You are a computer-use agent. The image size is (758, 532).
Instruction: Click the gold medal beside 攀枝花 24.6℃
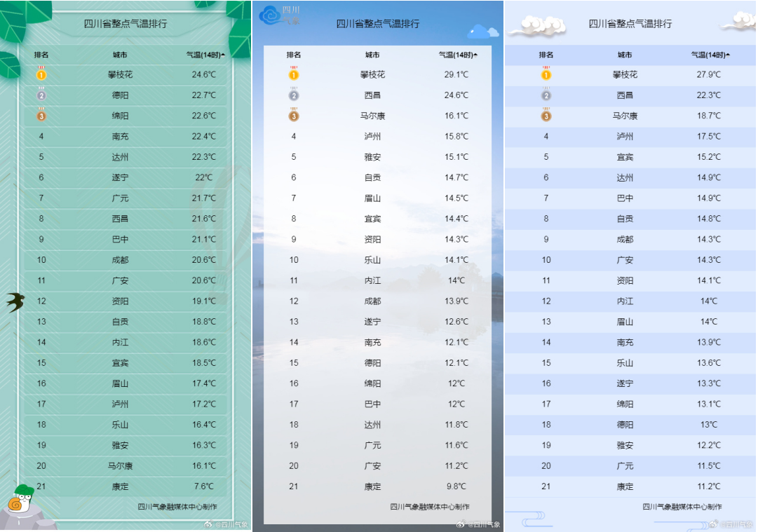[41, 74]
